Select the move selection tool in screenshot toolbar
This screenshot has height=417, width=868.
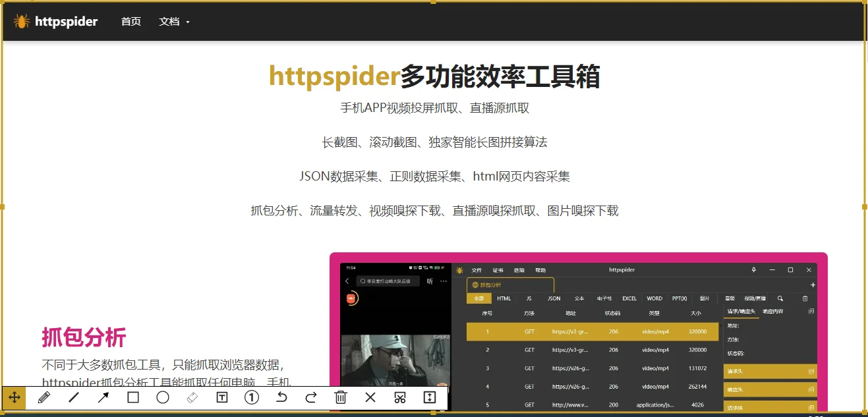[14, 397]
